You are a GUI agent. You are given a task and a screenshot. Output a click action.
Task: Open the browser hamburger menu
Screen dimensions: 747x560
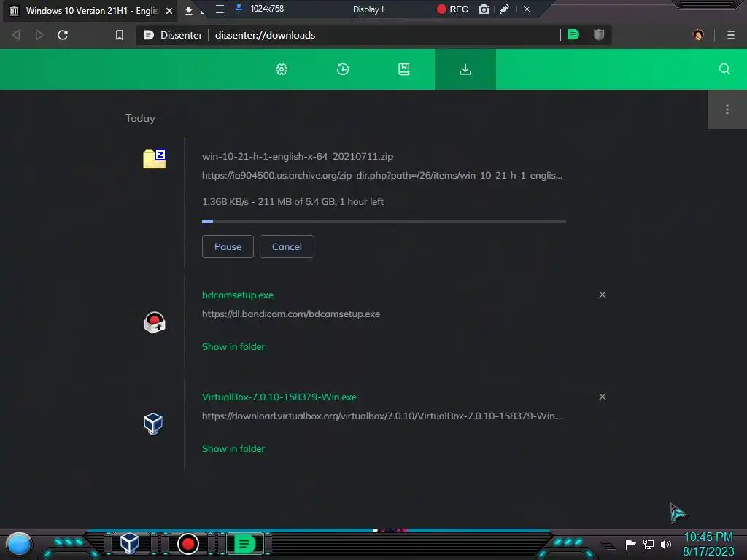point(731,35)
